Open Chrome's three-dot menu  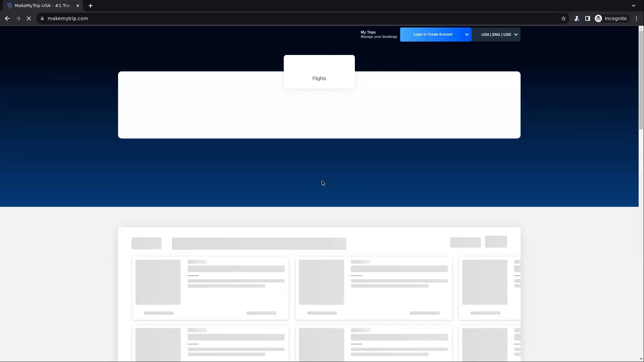(x=636, y=18)
